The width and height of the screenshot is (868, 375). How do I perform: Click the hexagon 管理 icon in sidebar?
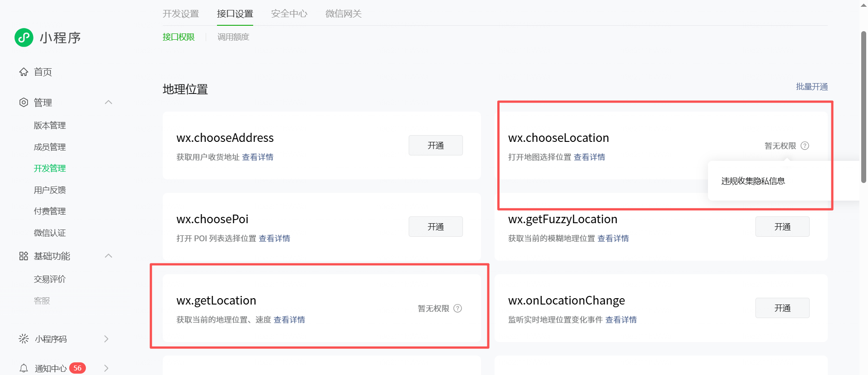(x=24, y=103)
